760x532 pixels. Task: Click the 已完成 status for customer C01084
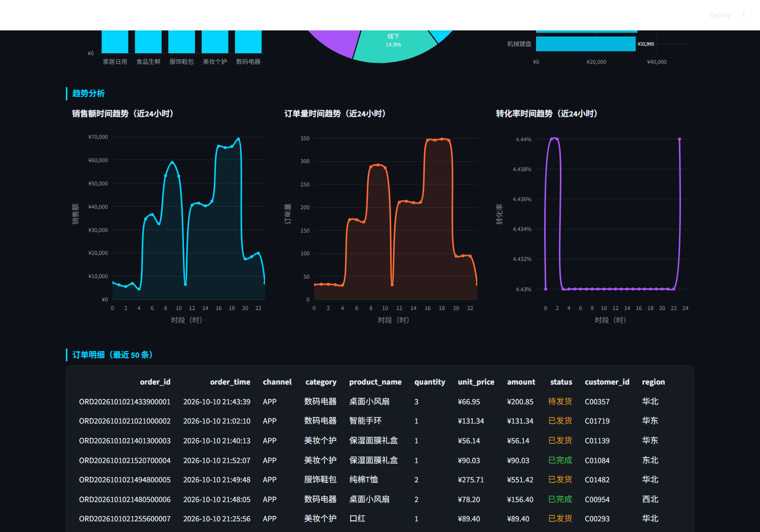click(x=560, y=460)
